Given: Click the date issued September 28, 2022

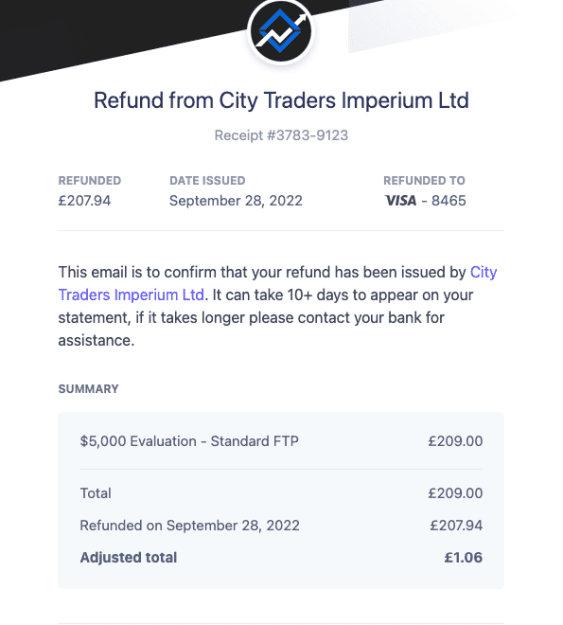Looking at the screenshot, I should coord(236,200).
